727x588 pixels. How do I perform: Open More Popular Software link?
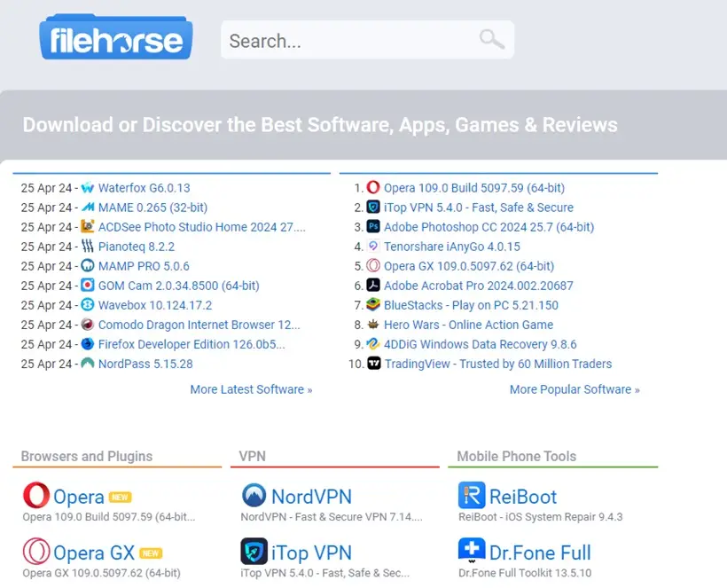tap(575, 389)
